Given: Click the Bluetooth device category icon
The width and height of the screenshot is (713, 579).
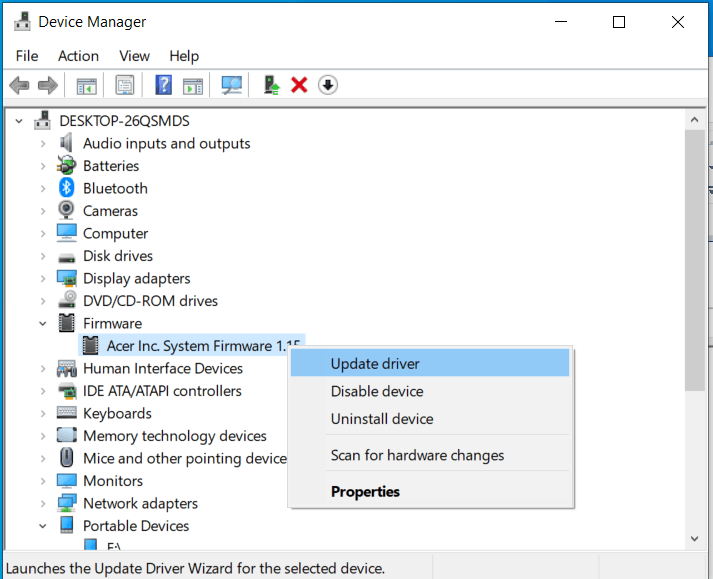Looking at the screenshot, I should (67, 188).
